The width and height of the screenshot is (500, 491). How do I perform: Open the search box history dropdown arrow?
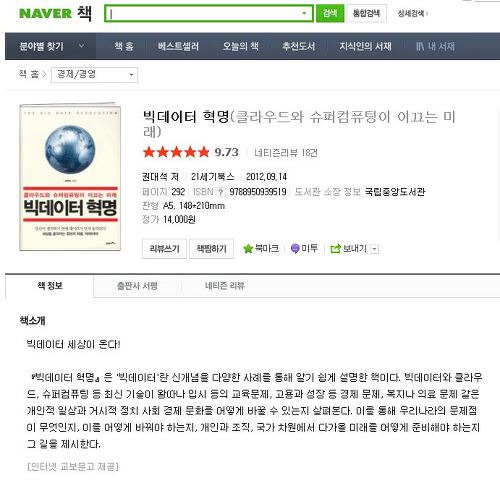(304, 14)
